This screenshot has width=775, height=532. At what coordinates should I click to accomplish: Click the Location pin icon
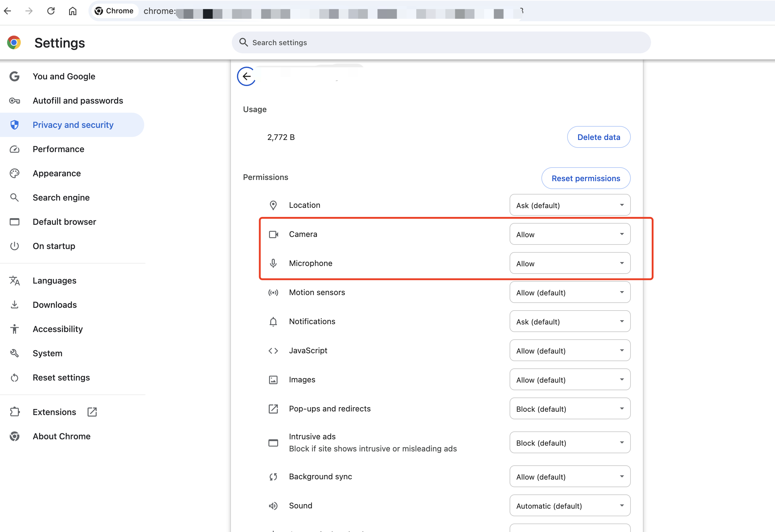[x=273, y=205]
